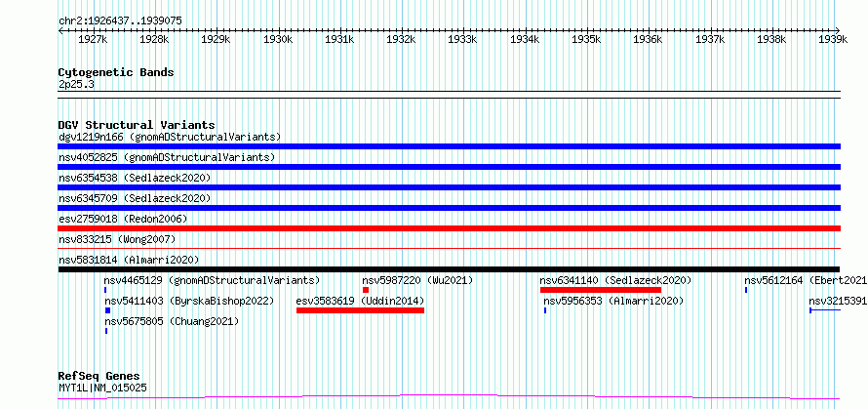Click the Cytogenetic Bands track title
This screenshot has width=868, height=409.
tap(116, 72)
